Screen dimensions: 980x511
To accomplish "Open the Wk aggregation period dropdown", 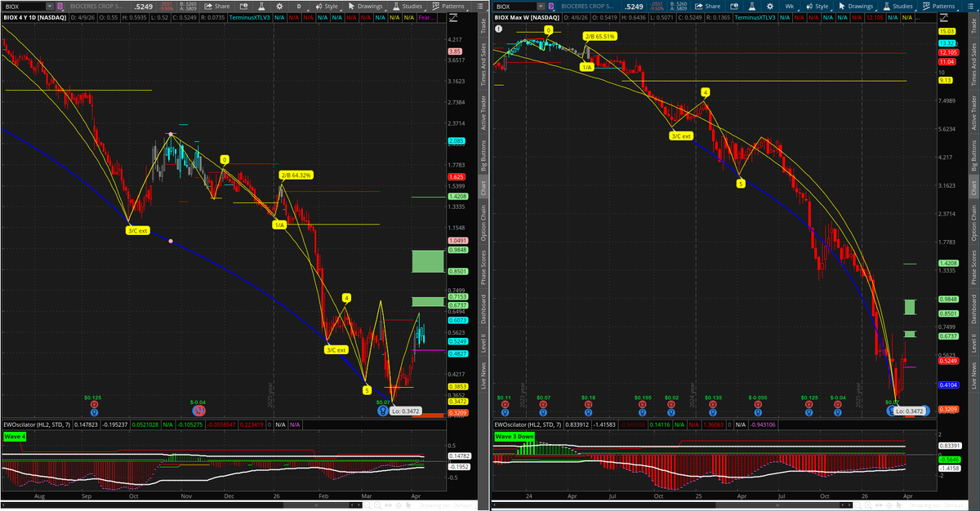I will pyautogui.click(x=791, y=7).
